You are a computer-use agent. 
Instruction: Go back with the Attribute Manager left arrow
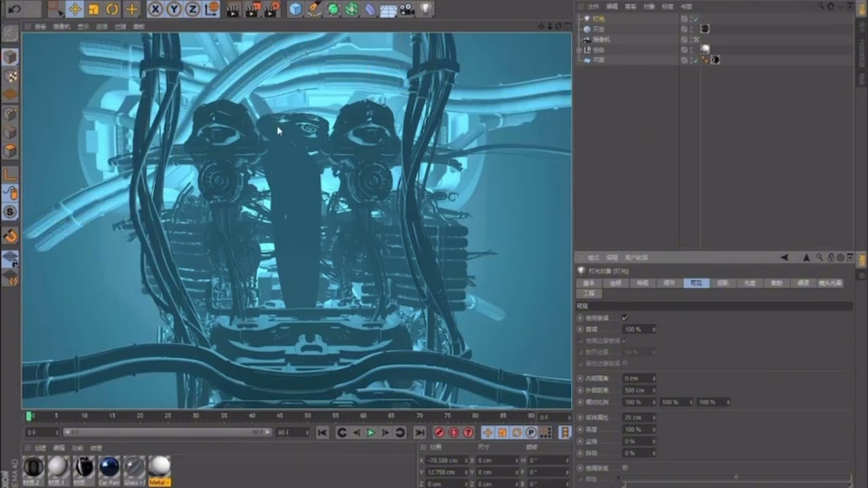pyautogui.click(x=785, y=258)
